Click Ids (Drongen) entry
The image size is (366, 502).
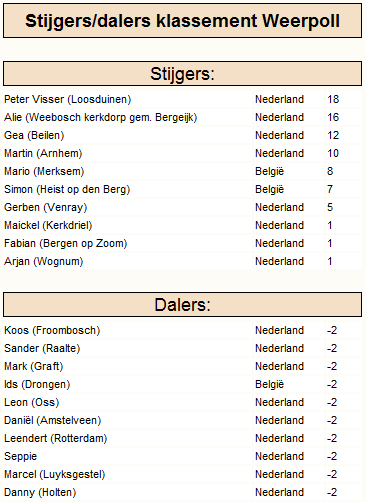coord(37,384)
